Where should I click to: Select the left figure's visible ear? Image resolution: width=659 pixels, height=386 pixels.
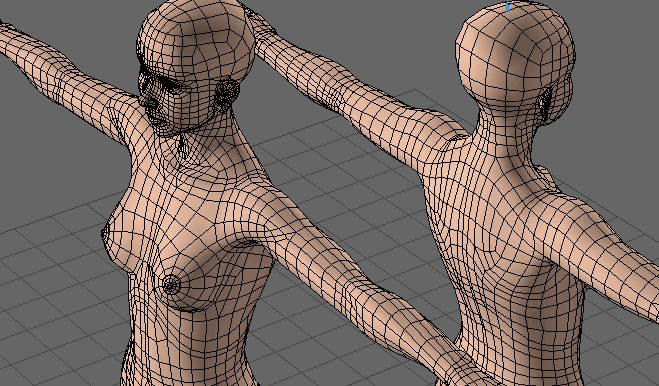click(x=226, y=93)
